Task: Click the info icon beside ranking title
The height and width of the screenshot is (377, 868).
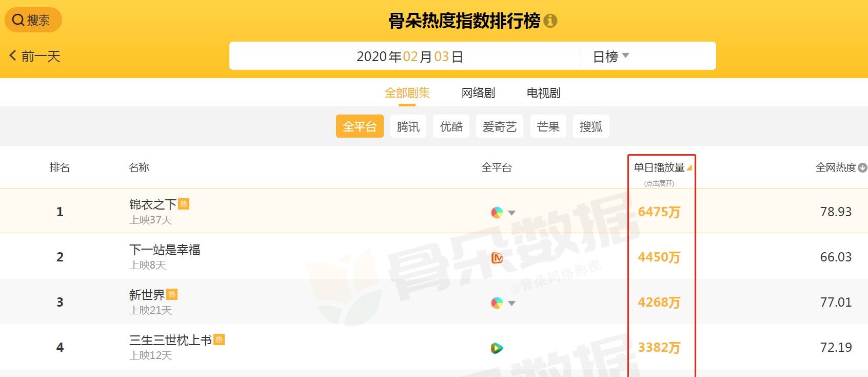Action: click(x=550, y=21)
